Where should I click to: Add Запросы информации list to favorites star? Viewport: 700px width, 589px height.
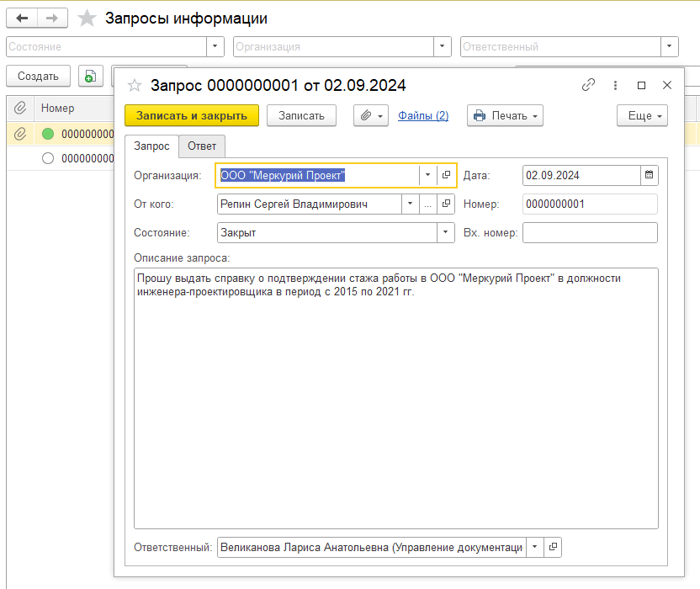click(87, 19)
